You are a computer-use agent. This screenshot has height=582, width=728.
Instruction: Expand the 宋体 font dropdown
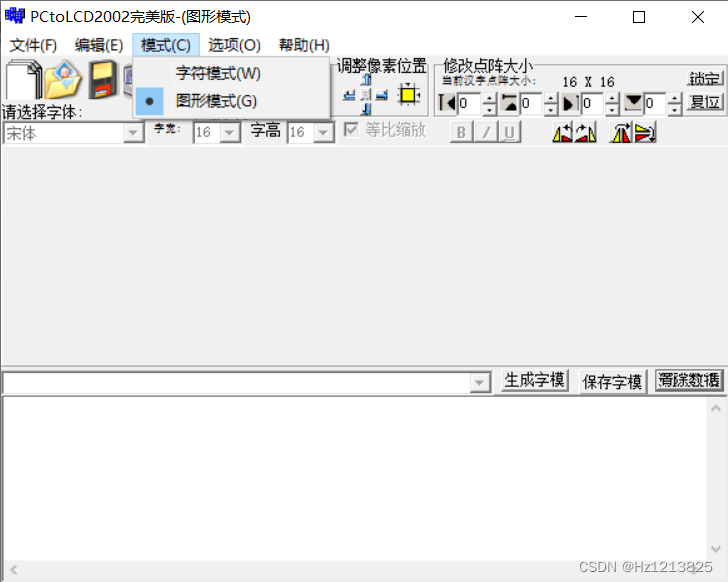click(133, 133)
